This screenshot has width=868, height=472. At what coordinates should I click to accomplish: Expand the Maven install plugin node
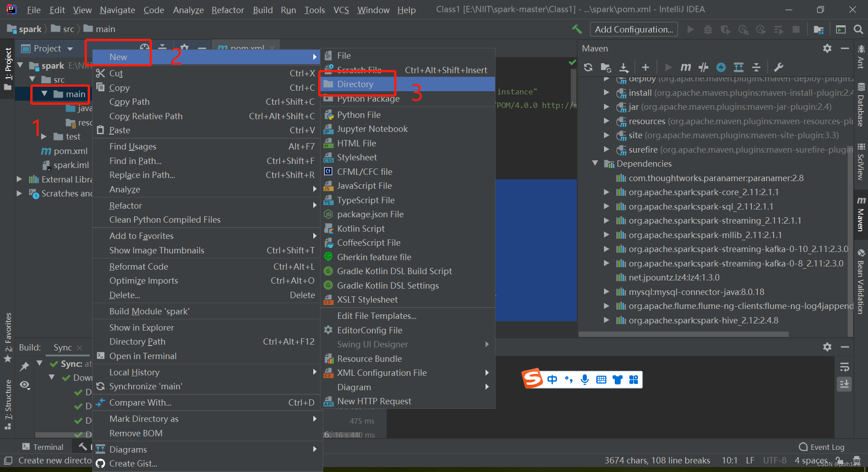606,93
